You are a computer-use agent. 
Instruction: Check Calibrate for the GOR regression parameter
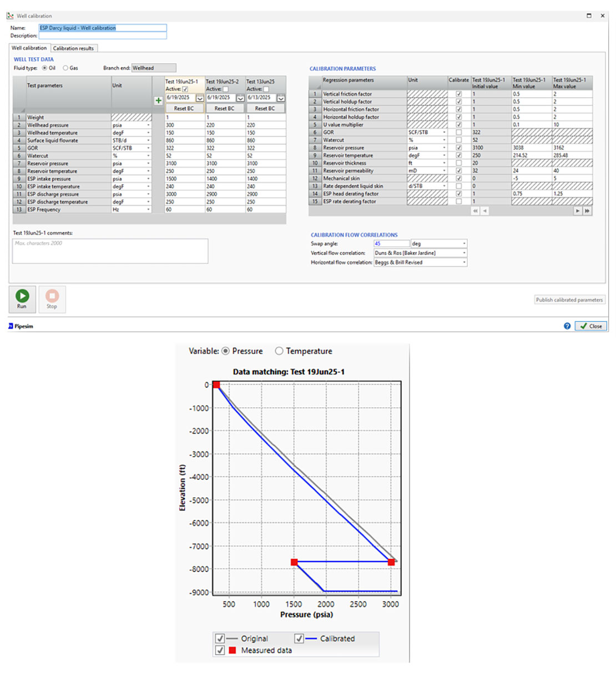pos(458,133)
